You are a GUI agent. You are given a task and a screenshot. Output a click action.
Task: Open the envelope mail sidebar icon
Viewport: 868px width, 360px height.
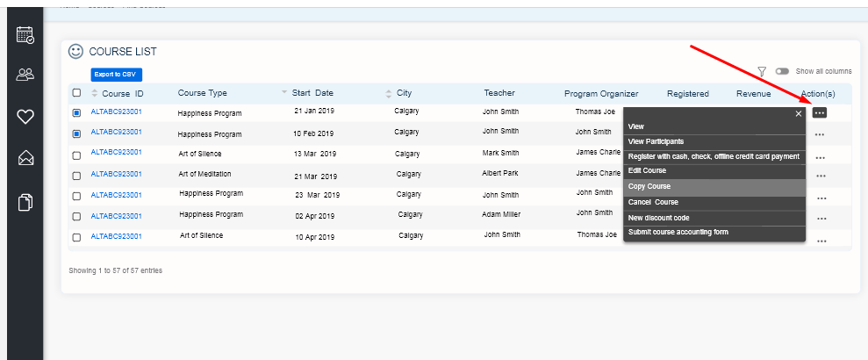point(25,158)
